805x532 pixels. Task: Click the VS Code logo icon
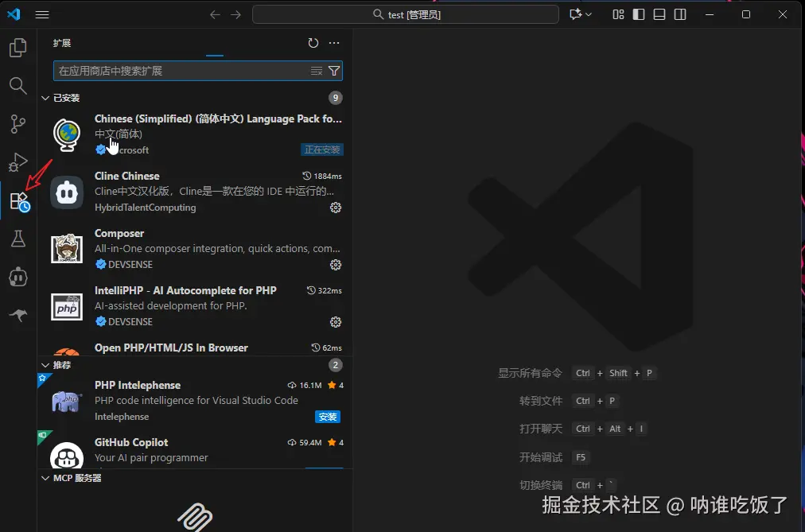tap(14, 14)
